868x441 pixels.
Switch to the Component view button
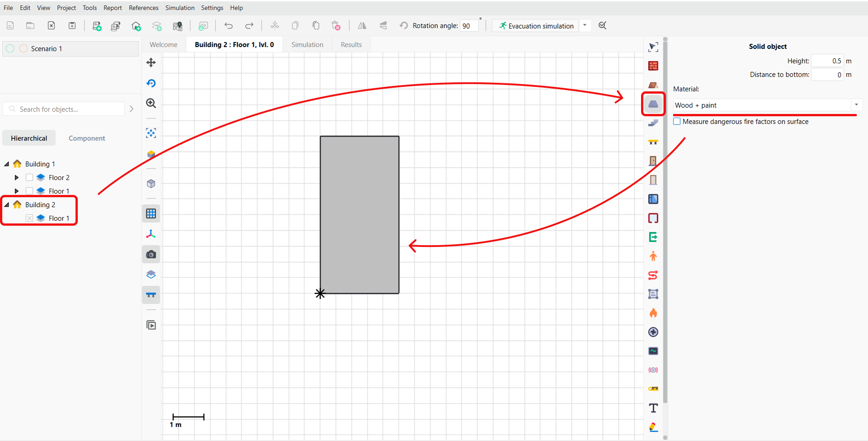pyautogui.click(x=87, y=138)
